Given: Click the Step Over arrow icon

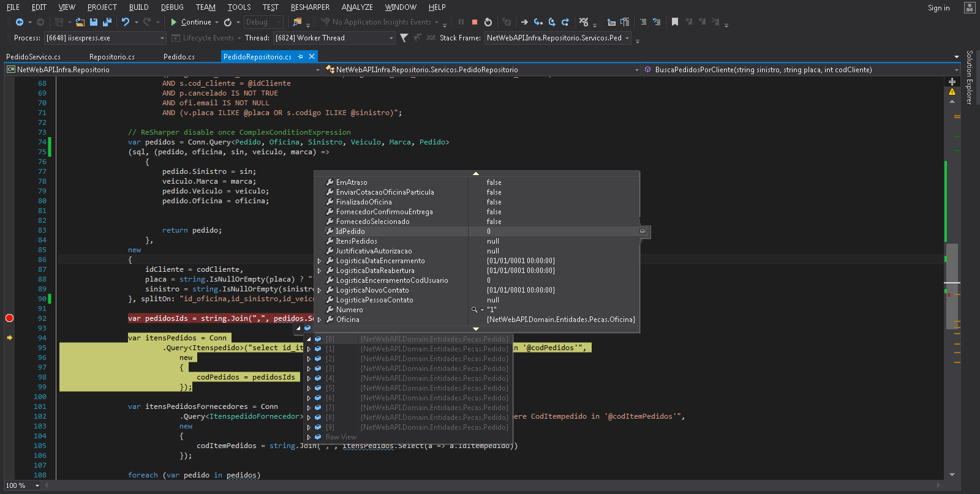Looking at the screenshot, I should pos(551,22).
